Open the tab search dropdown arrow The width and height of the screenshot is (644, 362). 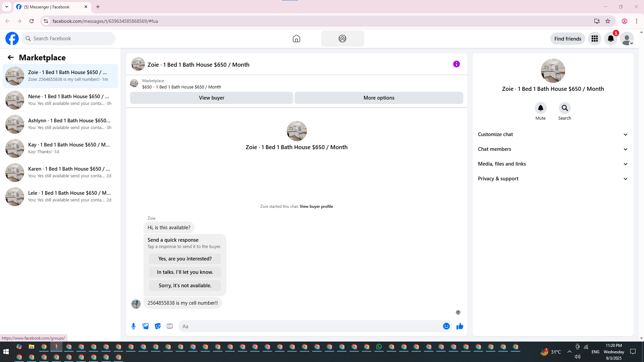(7, 7)
